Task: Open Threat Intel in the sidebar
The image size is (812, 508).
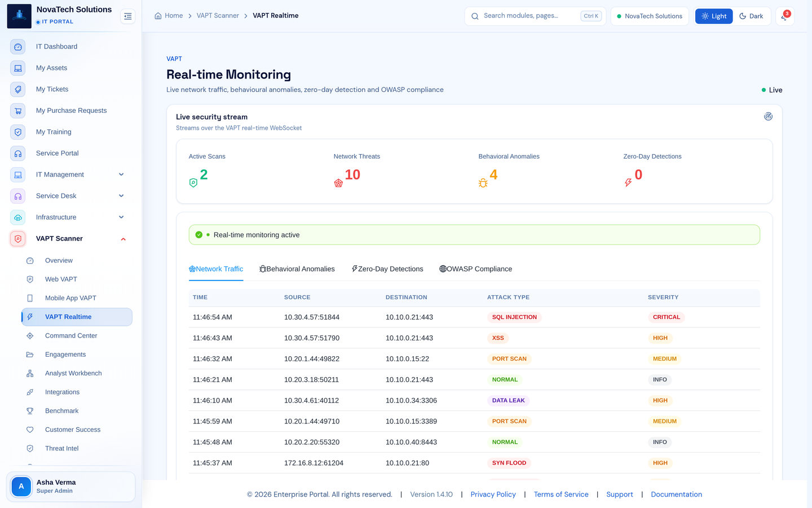Action: [x=77, y=449]
